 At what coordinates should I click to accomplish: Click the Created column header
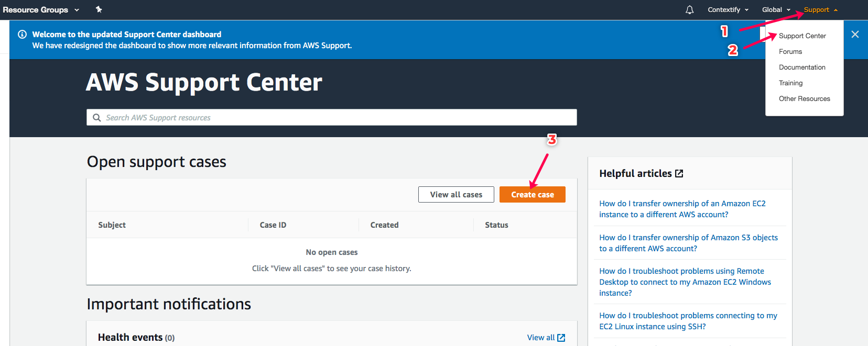[384, 225]
